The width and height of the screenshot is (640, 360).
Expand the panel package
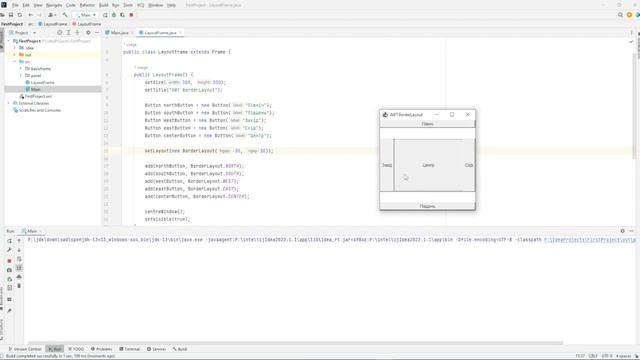pyautogui.click(x=21, y=76)
